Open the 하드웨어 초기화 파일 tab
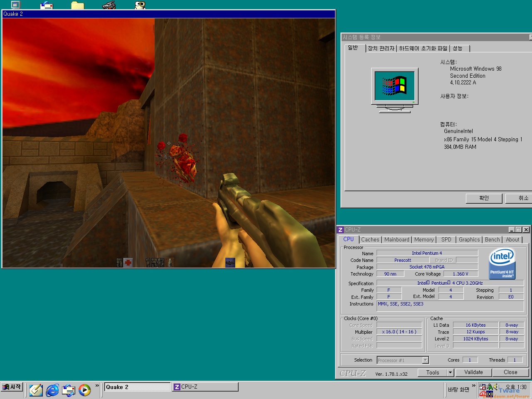This screenshot has height=399, width=532. coord(423,49)
